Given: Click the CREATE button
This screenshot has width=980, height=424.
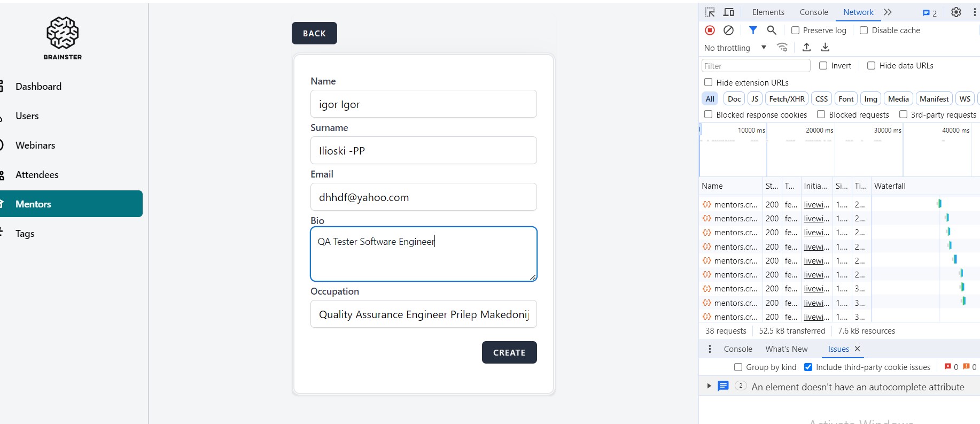Looking at the screenshot, I should pyautogui.click(x=509, y=352).
